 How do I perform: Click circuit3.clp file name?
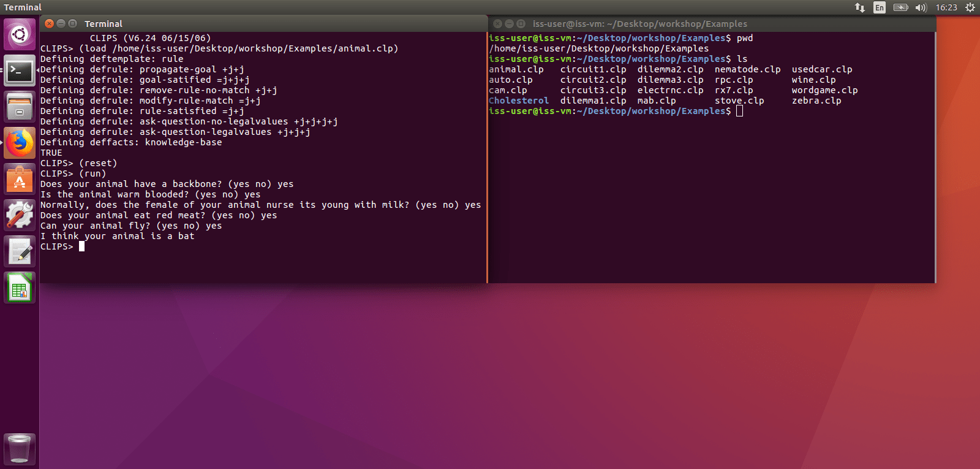pos(594,90)
